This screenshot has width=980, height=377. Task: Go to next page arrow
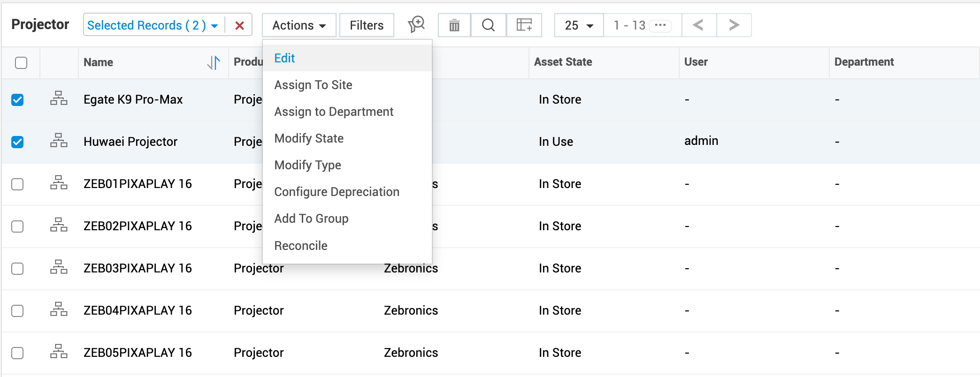click(x=734, y=25)
